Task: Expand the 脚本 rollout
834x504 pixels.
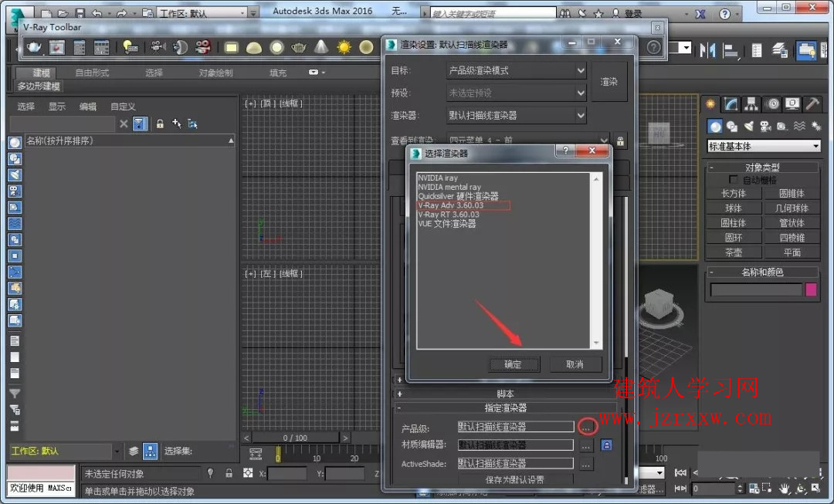Action: (505, 394)
